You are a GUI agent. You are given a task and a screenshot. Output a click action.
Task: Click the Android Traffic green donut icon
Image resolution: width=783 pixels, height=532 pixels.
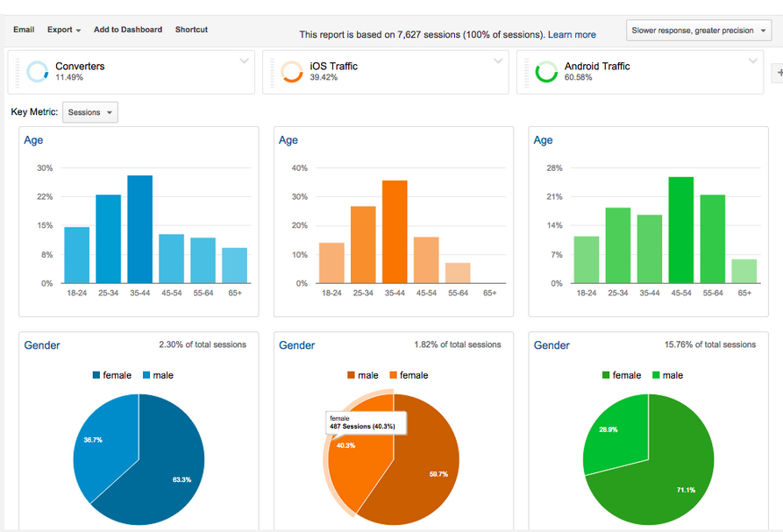[x=546, y=71]
